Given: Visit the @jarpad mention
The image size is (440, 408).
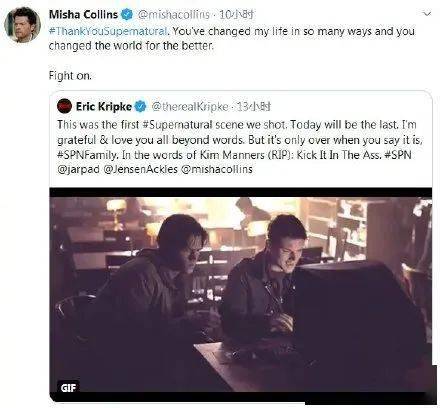Looking at the screenshot, I should click(x=78, y=169).
